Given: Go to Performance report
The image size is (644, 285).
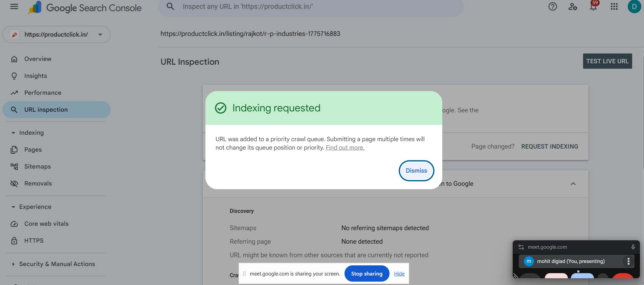Looking at the screenshot, I should pyautogui.click(x=43, y=93).
